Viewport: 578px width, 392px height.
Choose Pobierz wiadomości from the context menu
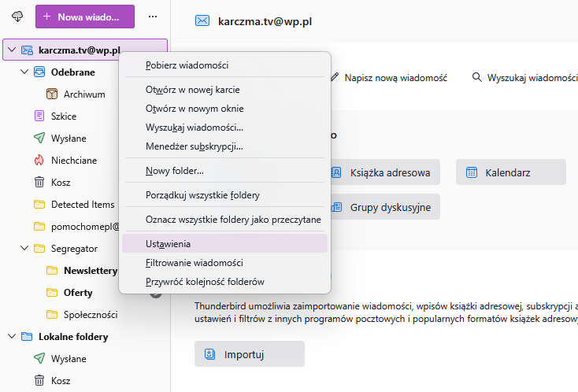224,65
